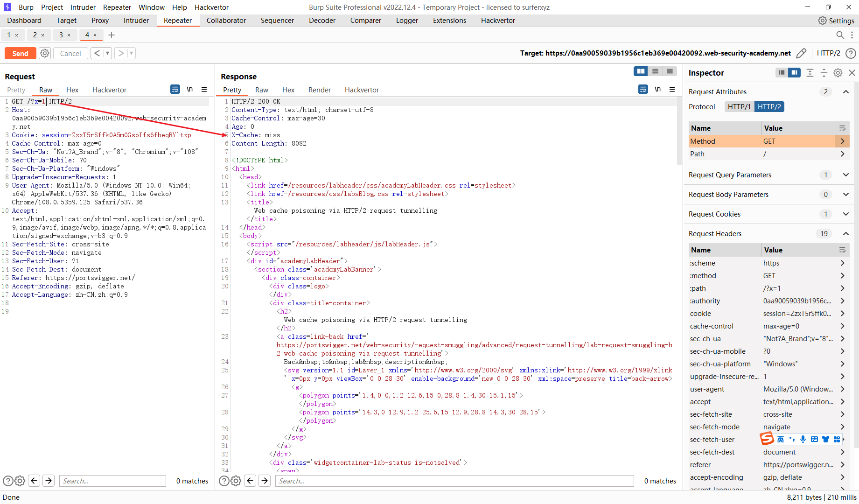This screenshot has width=859, height=504.
Task: Dock Inspector to the left side icon
Action: click(x=782, y=73)
